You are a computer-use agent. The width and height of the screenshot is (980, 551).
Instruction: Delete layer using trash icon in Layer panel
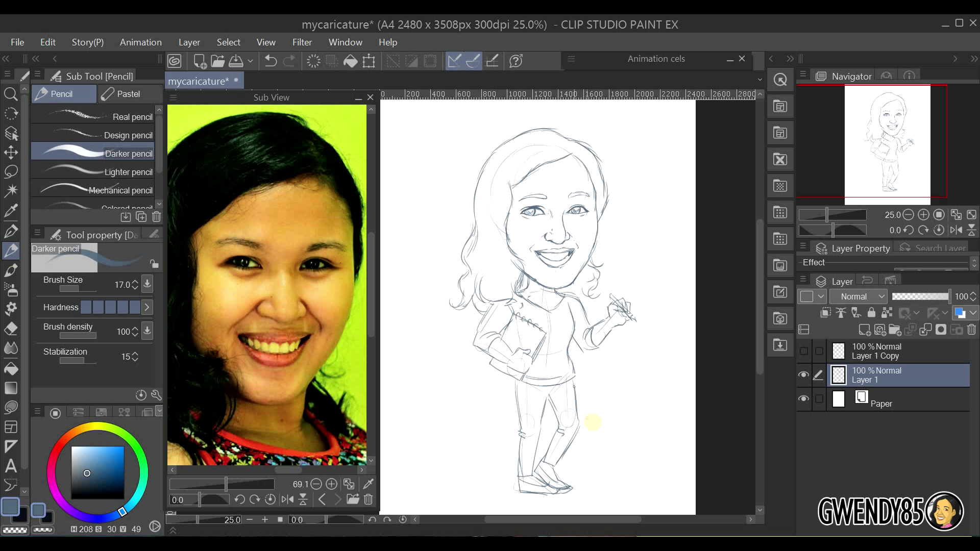(971, 330)
